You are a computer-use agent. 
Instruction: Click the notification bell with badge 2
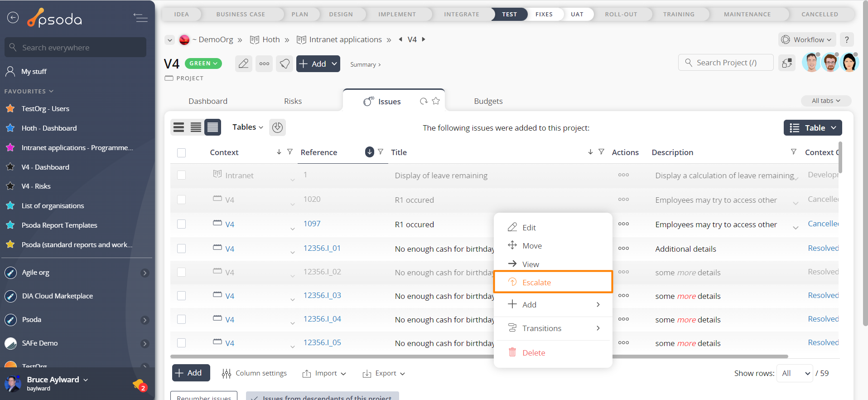pos(139,385)
